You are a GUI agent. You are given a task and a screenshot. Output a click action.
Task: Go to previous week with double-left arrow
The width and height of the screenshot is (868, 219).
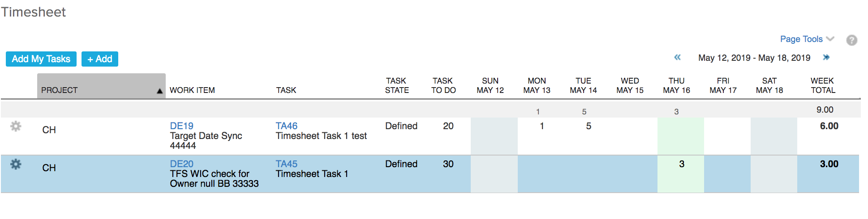677,57
